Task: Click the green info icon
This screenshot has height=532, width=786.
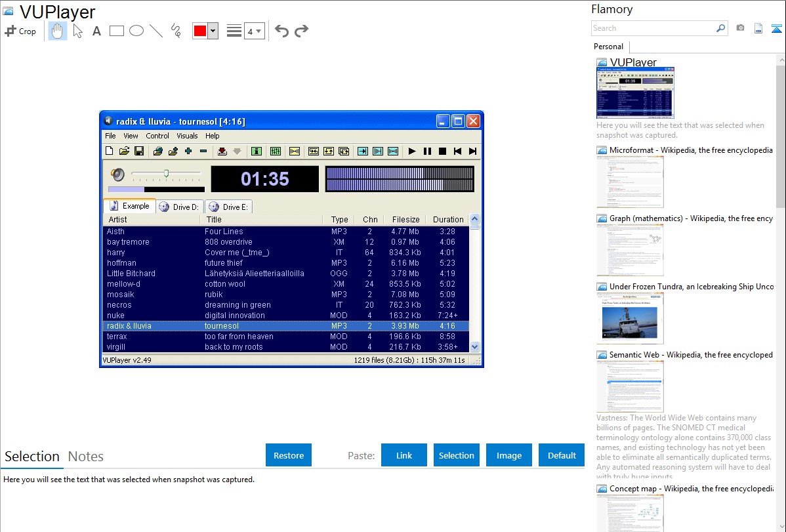Action: [257, 151]
